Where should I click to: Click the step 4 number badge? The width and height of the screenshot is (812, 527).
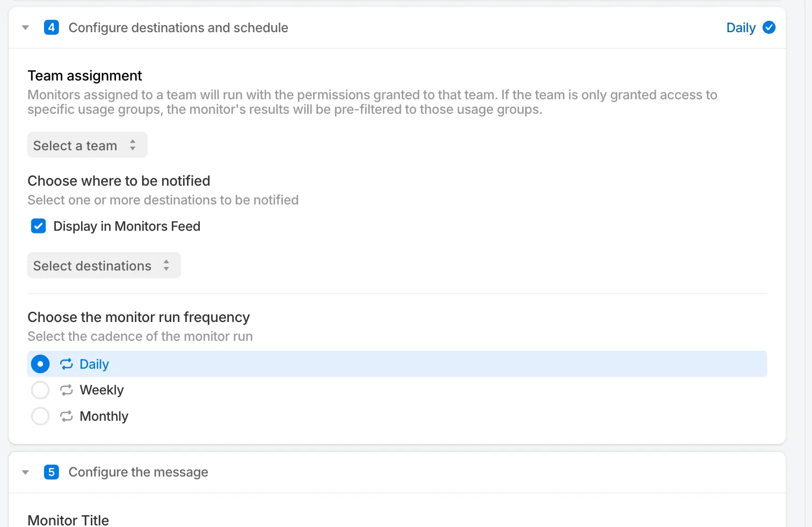51,27
